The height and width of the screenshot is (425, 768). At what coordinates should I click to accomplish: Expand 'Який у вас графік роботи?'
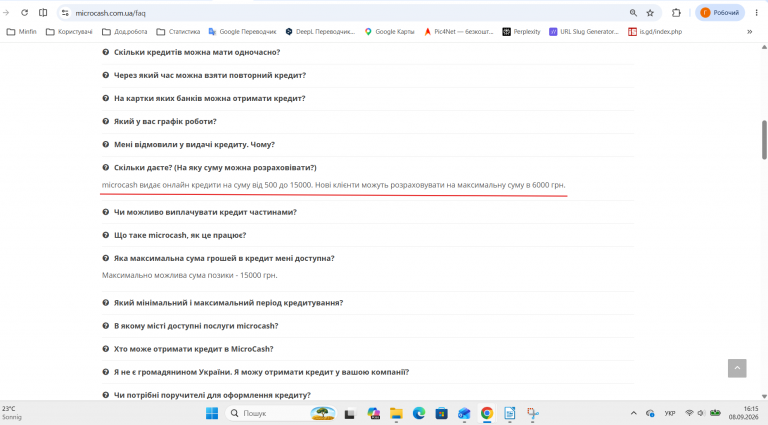point(165,121)
